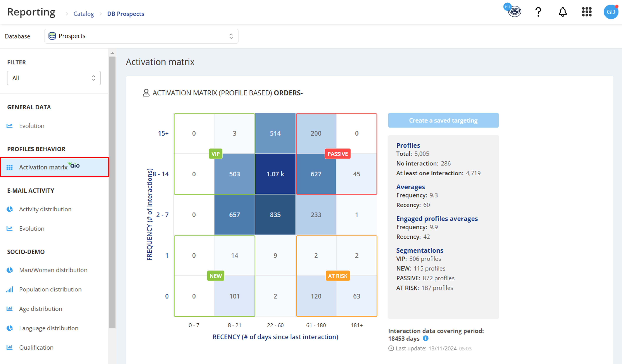Click the Qualification chart icon
This screenshot has width=622, height=364.
click(x=9, y=347)
